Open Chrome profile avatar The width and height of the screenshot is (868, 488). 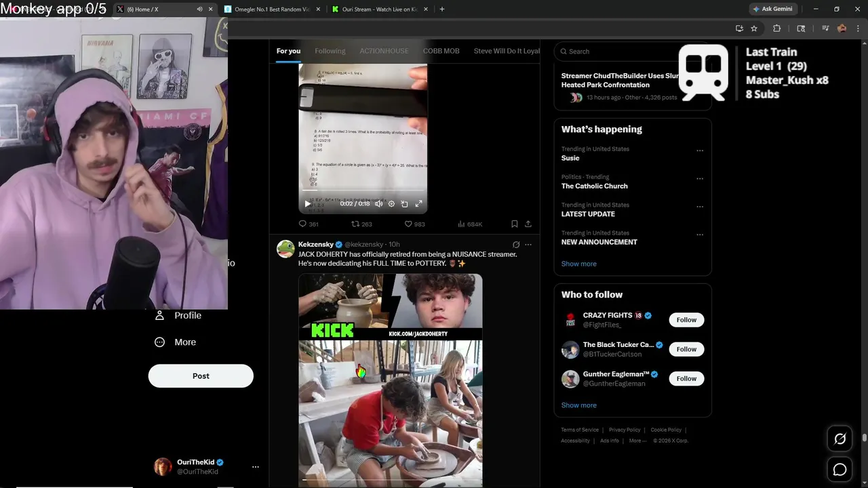coord(842,28)
